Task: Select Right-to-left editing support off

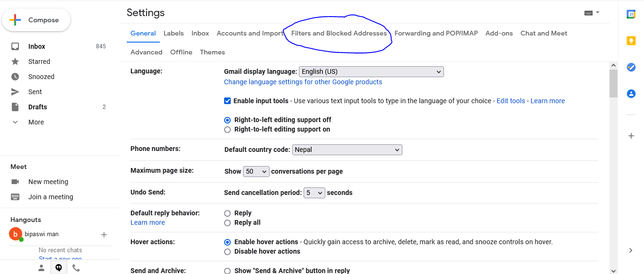Action: tap(227, 120)
